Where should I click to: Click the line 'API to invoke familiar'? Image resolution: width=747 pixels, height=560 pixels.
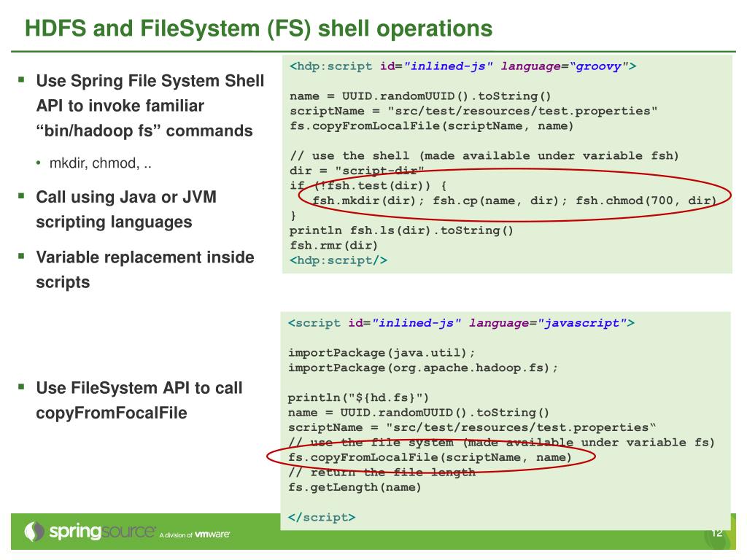point(120,106)
